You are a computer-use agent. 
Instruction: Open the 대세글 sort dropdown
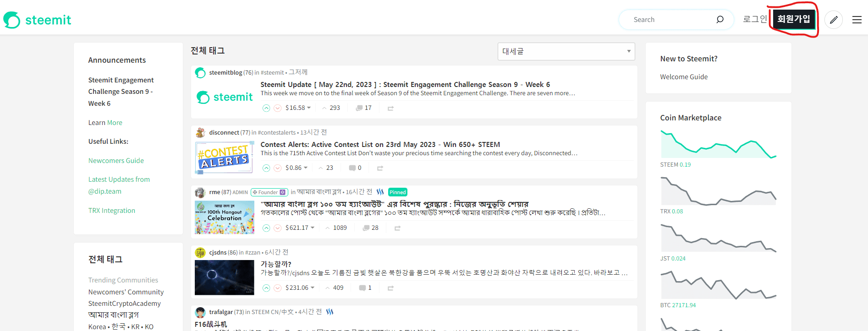pyautogui.click(x=566, y=51)
